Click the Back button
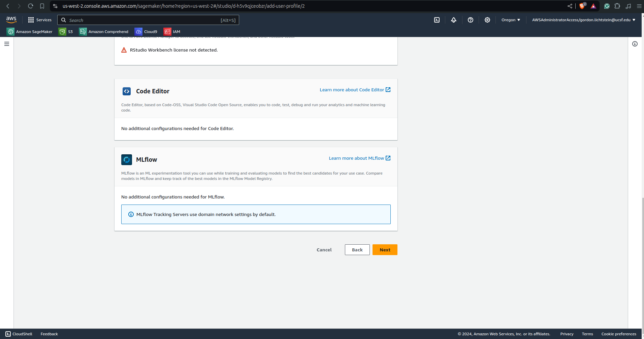 (357, 250)
